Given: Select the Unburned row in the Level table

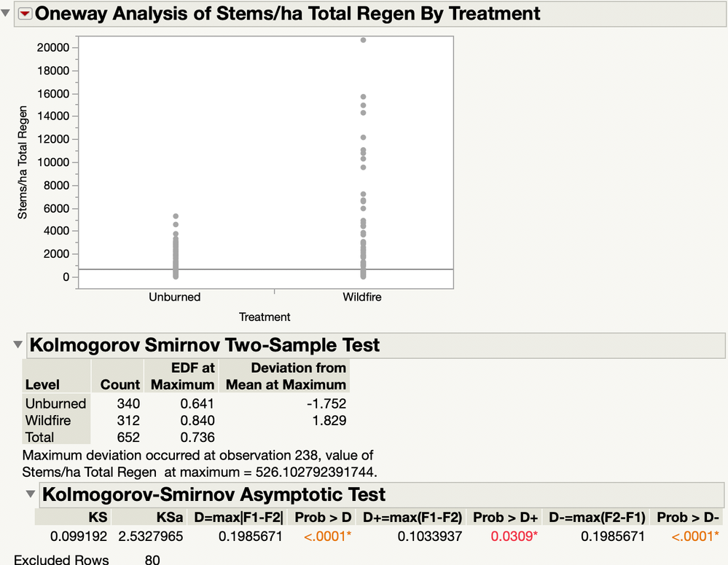Looking at the screenshot, I should click(55, 403).
